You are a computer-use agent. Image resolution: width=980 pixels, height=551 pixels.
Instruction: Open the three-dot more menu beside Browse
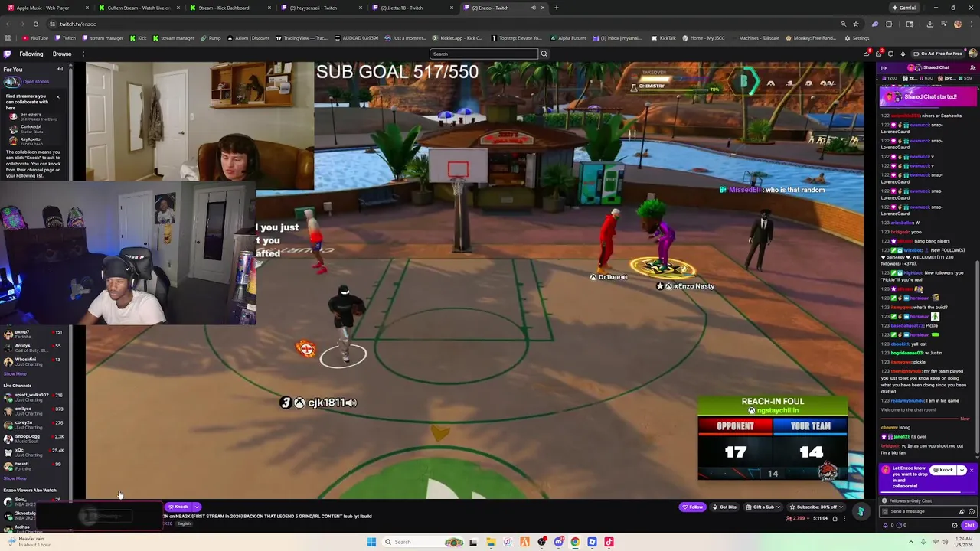coord(83,54)
